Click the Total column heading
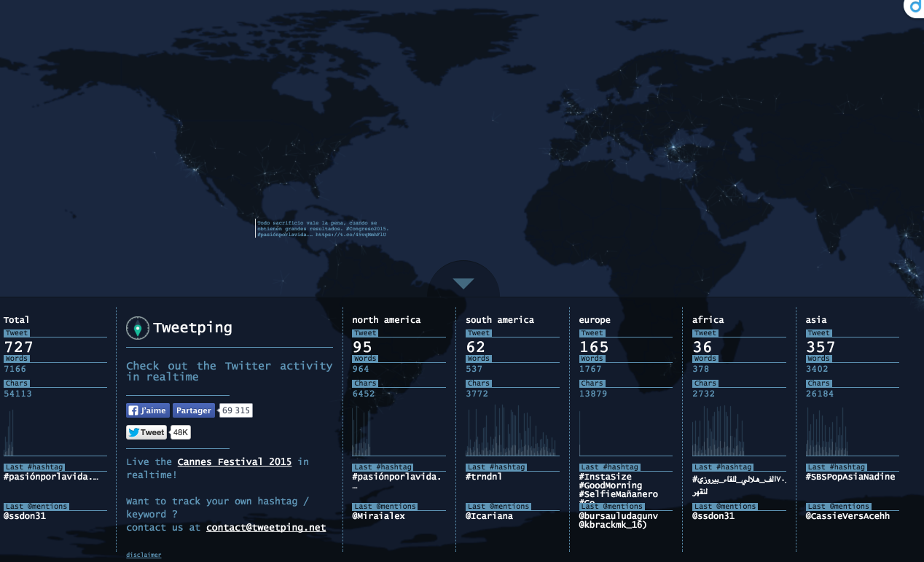The height and width of the screenshot is (562, 924). (x=17, y=320)
